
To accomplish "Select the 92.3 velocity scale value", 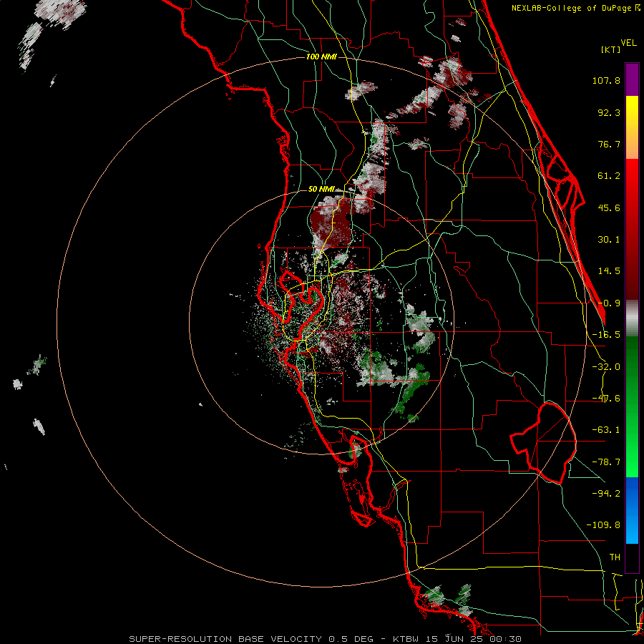I will coord(609,112).
